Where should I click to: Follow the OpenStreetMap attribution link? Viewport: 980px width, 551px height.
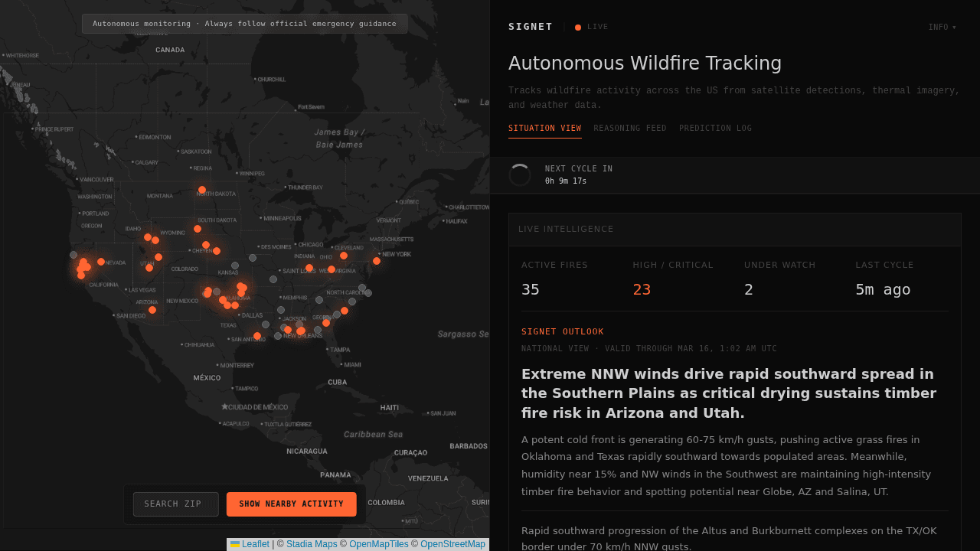[452, 544]
